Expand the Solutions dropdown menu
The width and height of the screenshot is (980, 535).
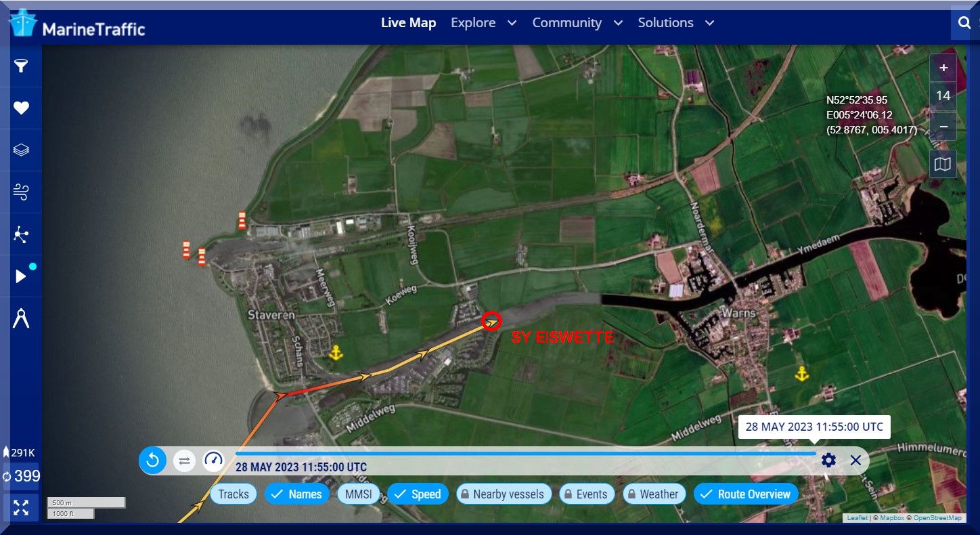tap(675, 23)
